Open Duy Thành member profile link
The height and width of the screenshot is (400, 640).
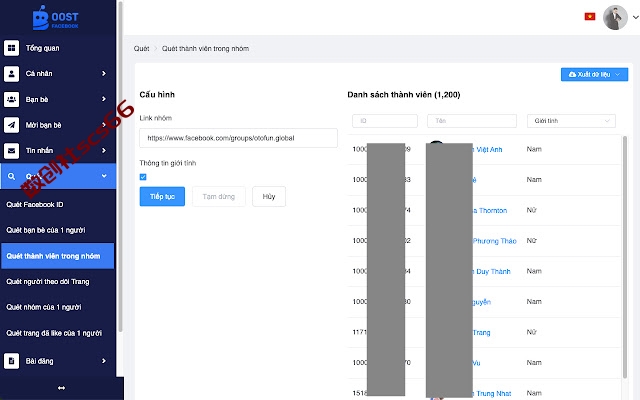coord(493,271)
